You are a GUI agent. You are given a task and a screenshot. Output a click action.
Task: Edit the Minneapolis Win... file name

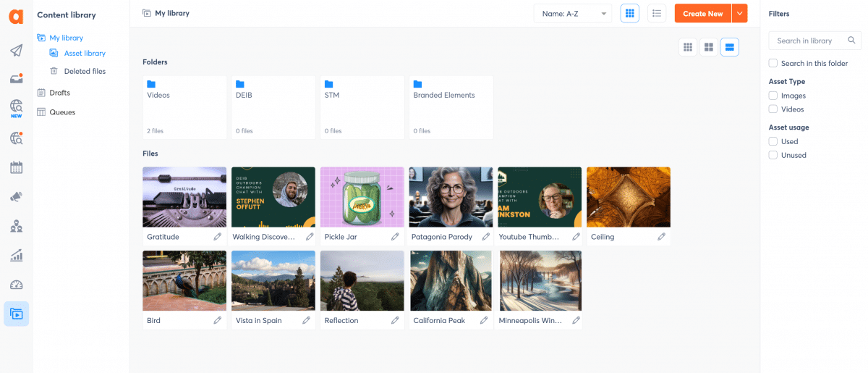point(576,320)
